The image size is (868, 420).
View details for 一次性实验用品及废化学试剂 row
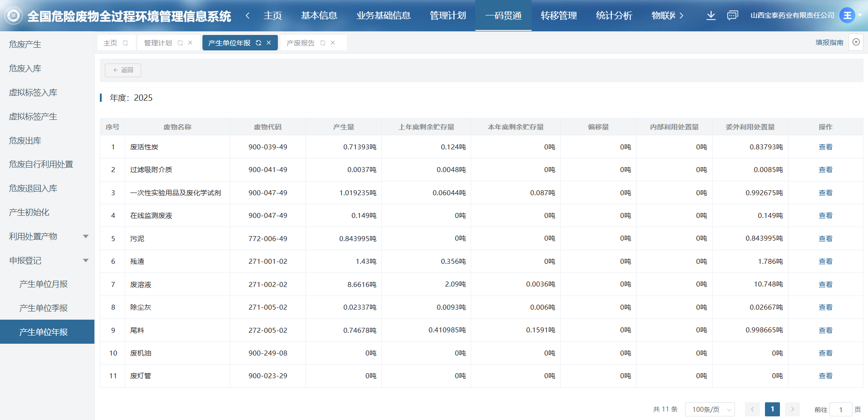pos(825,193)
